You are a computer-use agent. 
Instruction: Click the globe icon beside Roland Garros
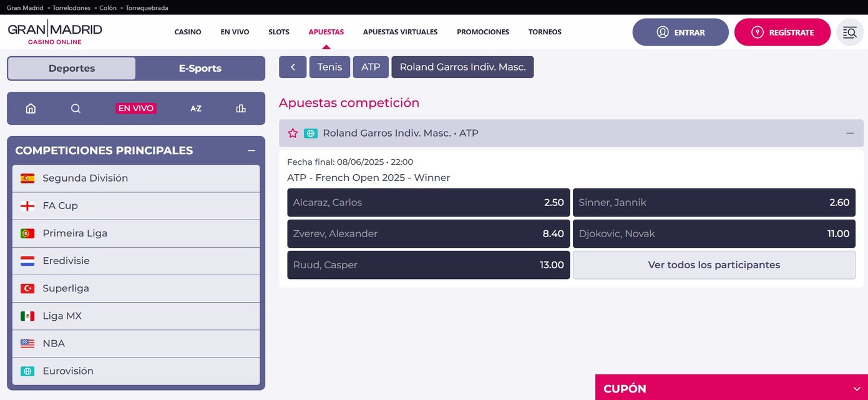click(311, 133)
